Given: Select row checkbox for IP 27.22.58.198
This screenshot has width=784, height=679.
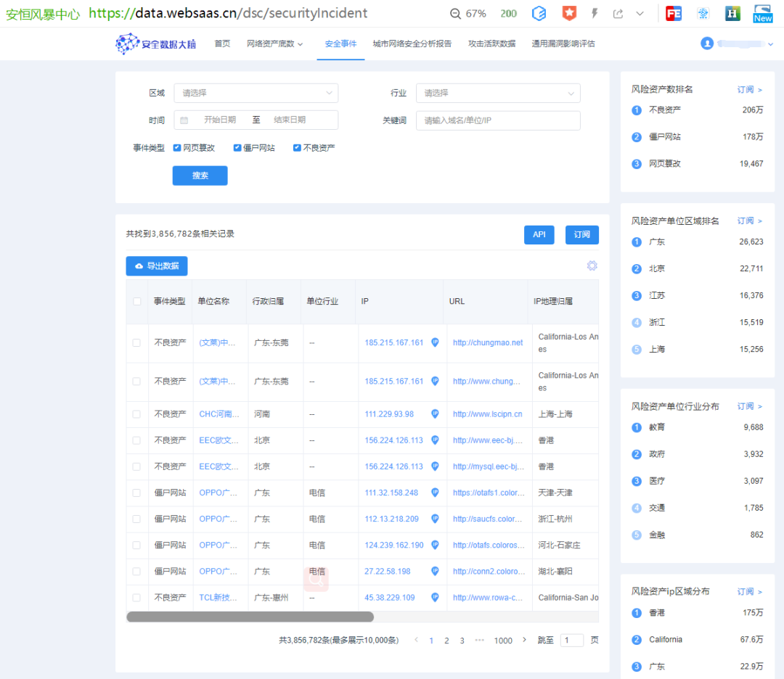Looking at the screenshot, I should pos(136,571).
